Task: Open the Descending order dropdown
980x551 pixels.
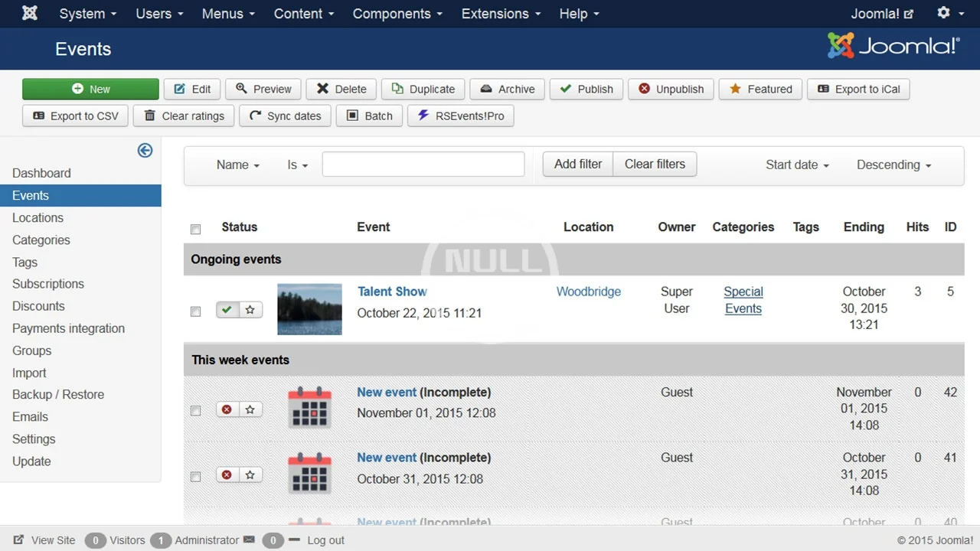Action: click(x=893, y=165)
